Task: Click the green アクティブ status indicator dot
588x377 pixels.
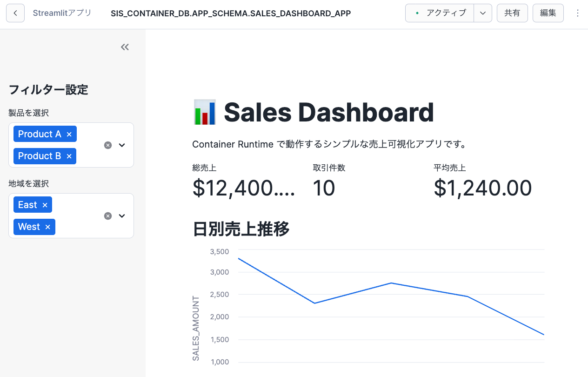Action: (x=416, y=13)
